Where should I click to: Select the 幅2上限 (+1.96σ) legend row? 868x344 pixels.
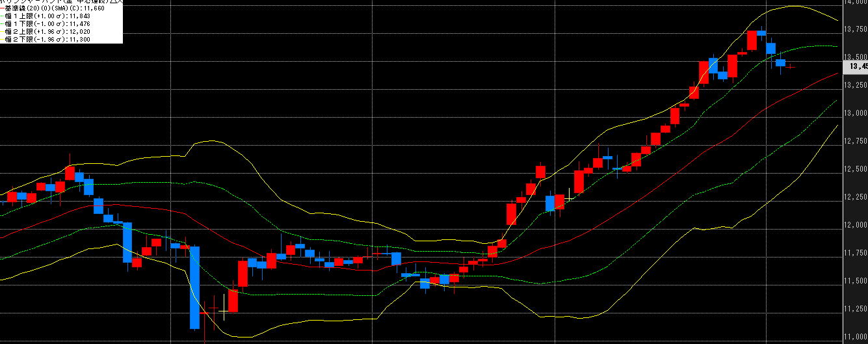click(45, 32)
